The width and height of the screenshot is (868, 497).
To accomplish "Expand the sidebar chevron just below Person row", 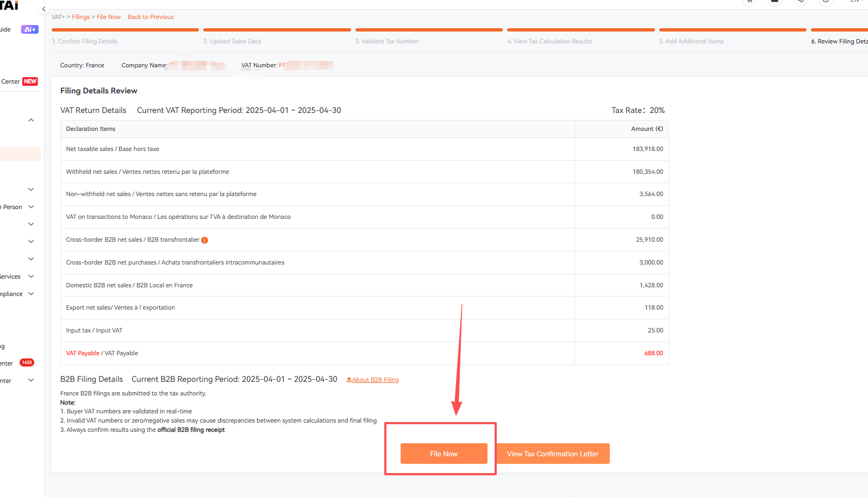I will (x=31, y=224).
